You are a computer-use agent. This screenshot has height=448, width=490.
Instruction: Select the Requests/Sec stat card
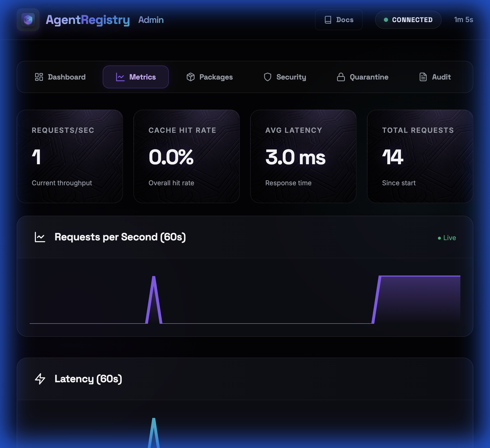click(70, 156)
